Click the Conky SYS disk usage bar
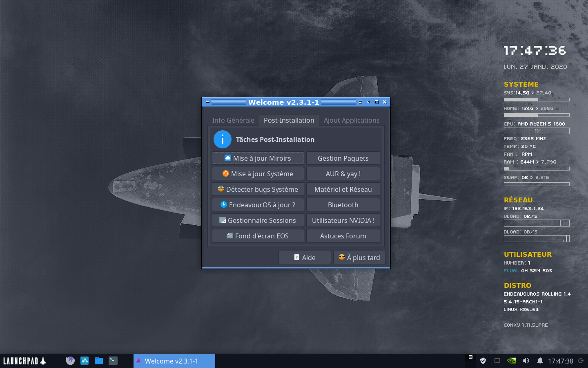The width and height of the screenshot is (588, 368). click(x=537, y=99)
